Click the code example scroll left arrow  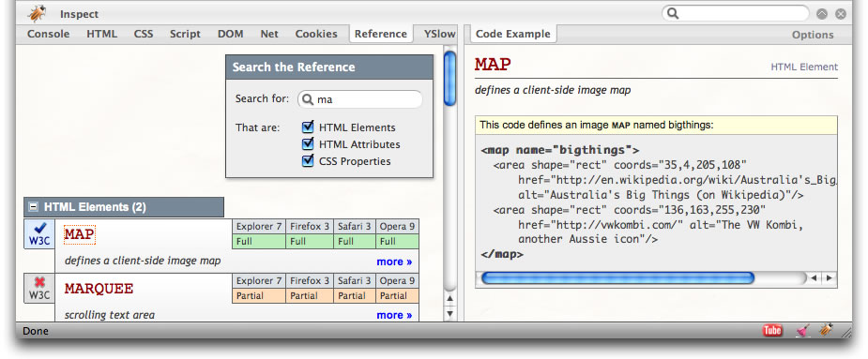(x=814, y=277)
